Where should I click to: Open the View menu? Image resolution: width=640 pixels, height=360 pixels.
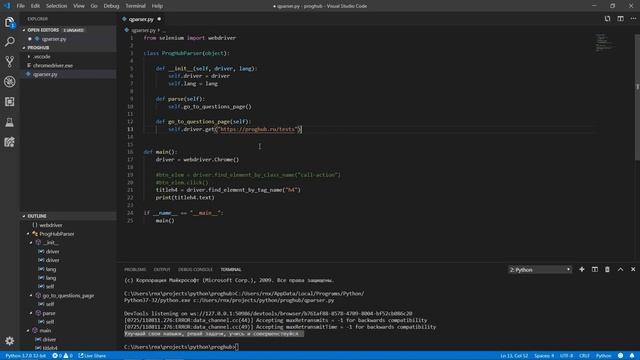click(79, 6)
